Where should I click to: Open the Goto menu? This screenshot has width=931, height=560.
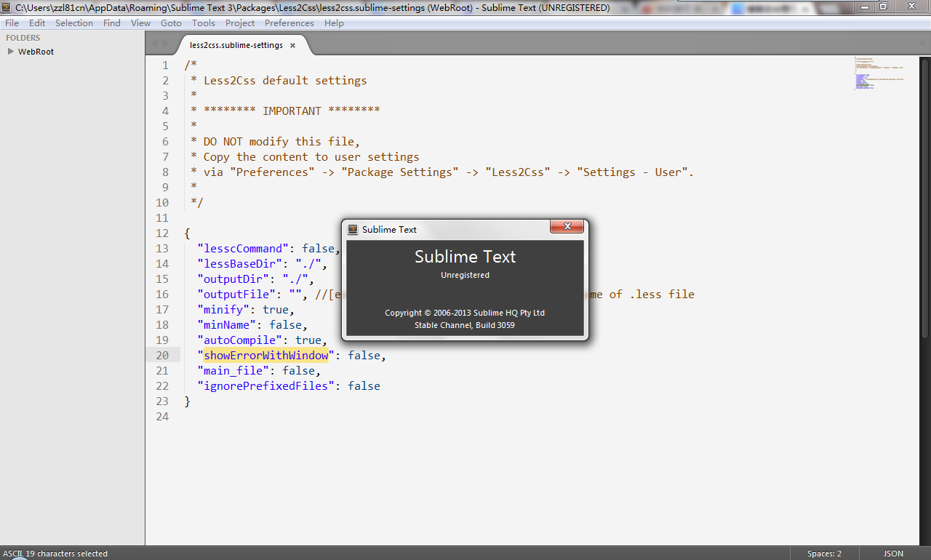(x=171, y=23)
